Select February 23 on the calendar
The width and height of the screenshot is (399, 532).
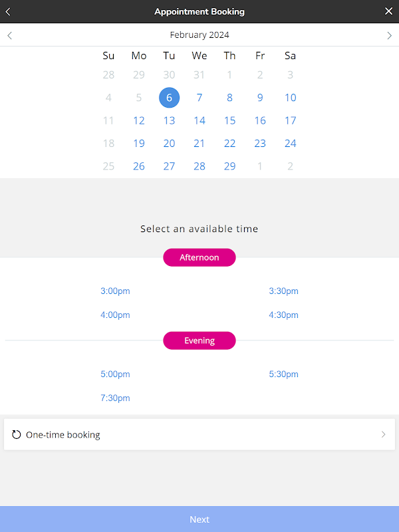pyautogui.click(x=260, y=144)
